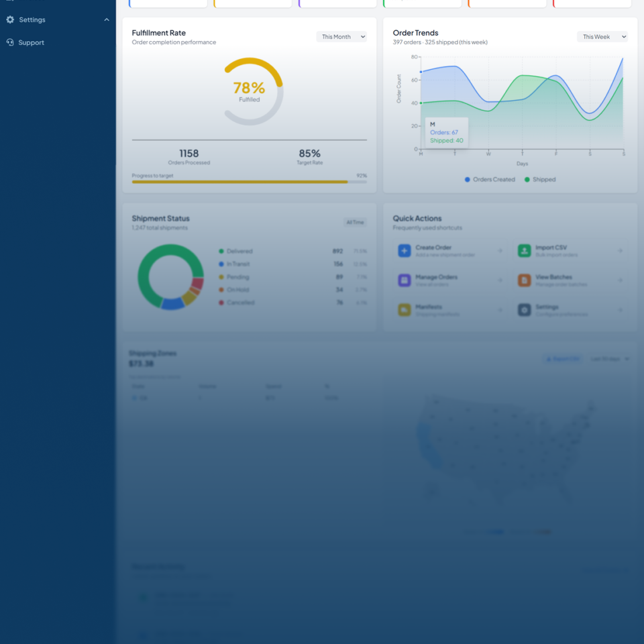
Task: Click Export CSV in Shipping Zones panel
Action: click(562, 359)
